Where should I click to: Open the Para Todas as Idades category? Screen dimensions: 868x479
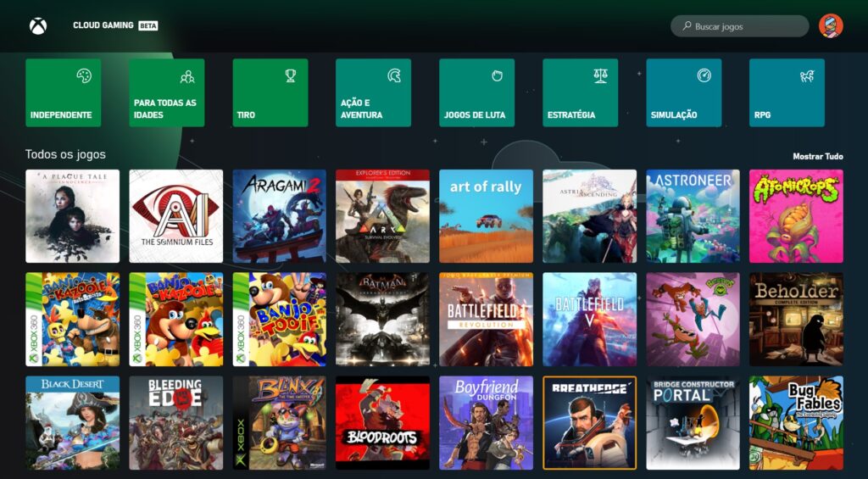click(167, 92)
